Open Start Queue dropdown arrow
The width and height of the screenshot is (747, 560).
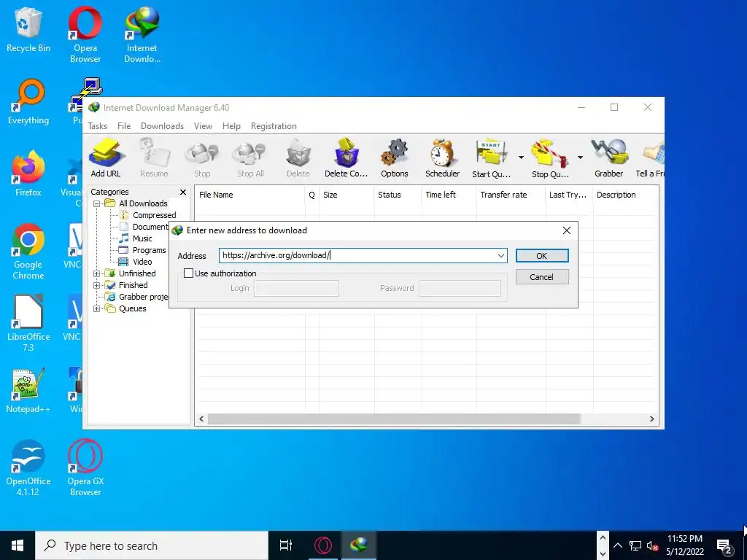click(521, 157)
